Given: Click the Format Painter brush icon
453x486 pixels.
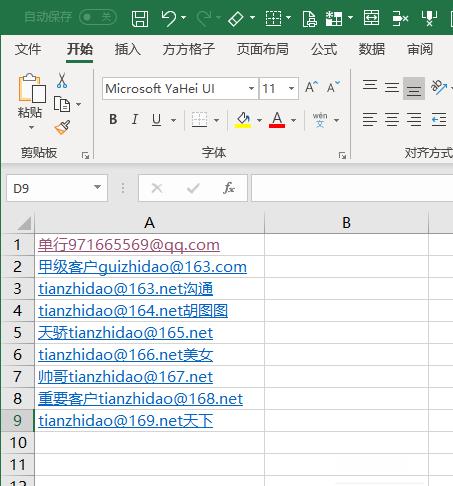Looking at the screenshot, I should pos(62,127).
